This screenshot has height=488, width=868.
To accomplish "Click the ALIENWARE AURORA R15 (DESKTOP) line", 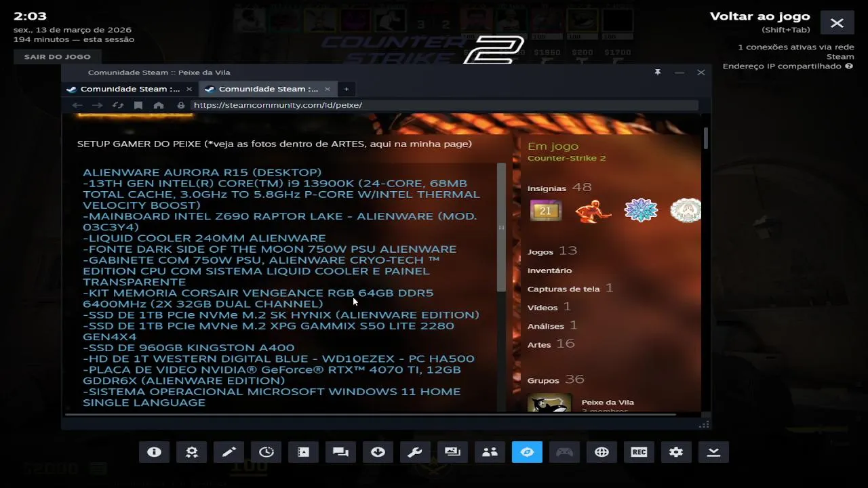I will pyautogui.click(x=202, y=172).
